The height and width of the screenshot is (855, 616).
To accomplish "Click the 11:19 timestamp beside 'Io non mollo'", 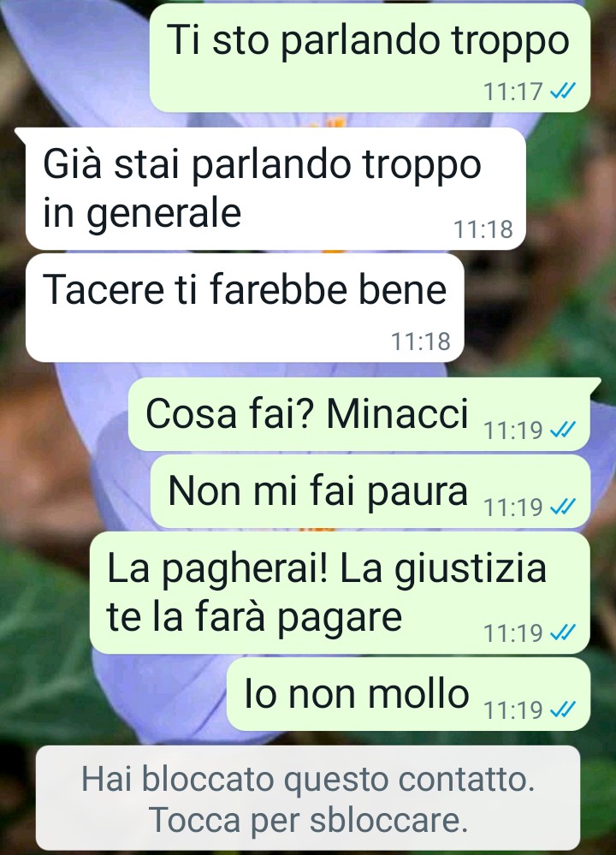I will tap(513, 710).
